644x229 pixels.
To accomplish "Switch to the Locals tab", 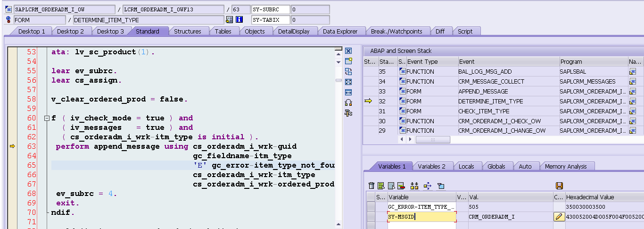I will point(466,166).
